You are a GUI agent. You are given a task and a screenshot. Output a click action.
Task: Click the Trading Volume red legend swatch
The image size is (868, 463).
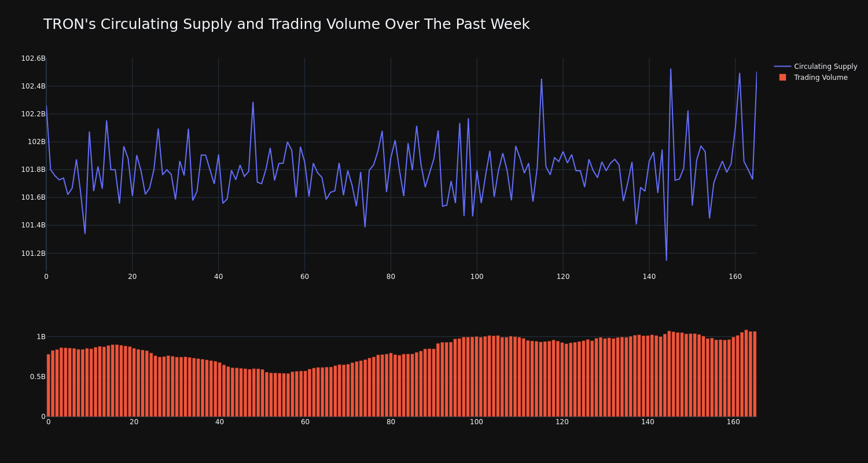pos(782,78)
